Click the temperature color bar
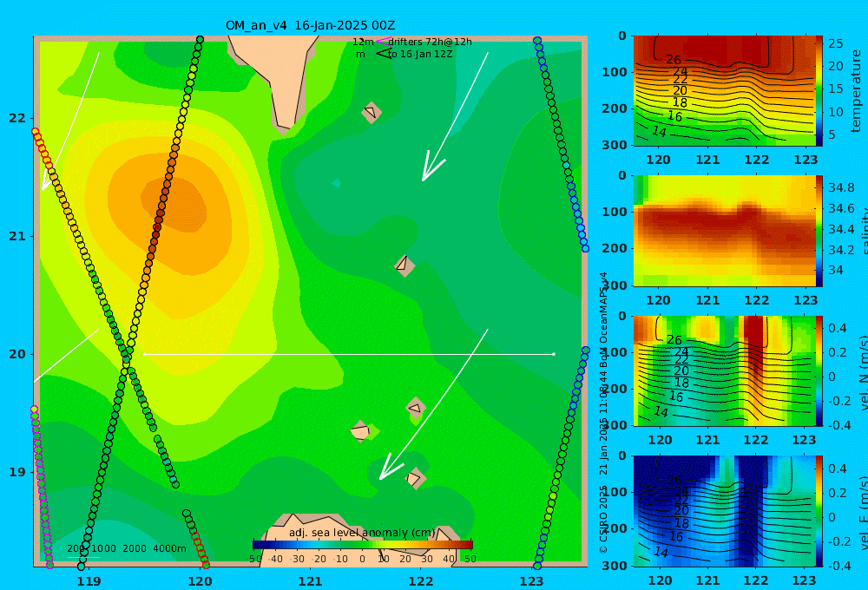 click(819, 91)
